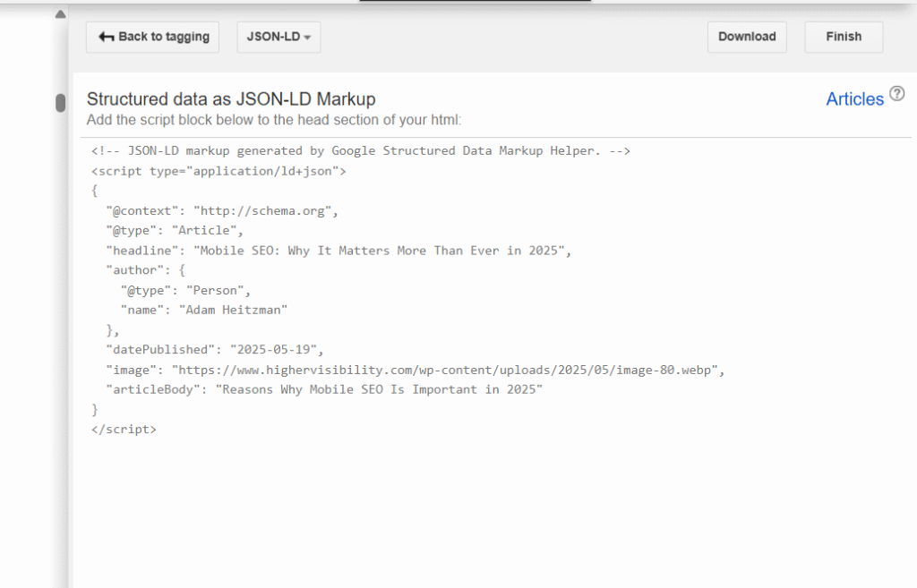Click the help question mark icon

point(897,94)
